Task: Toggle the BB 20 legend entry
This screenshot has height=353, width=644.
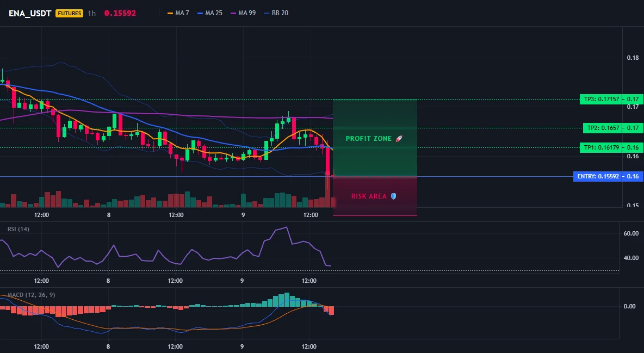Action: [276, 13]
